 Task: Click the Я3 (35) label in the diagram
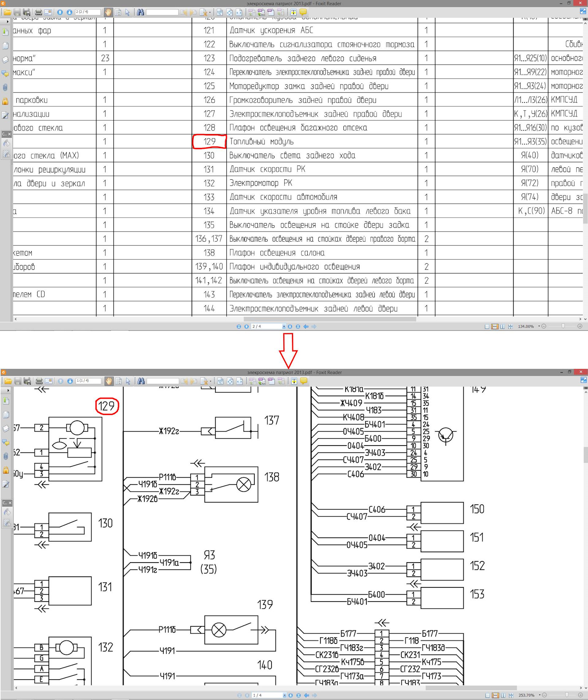click(209, 562)
